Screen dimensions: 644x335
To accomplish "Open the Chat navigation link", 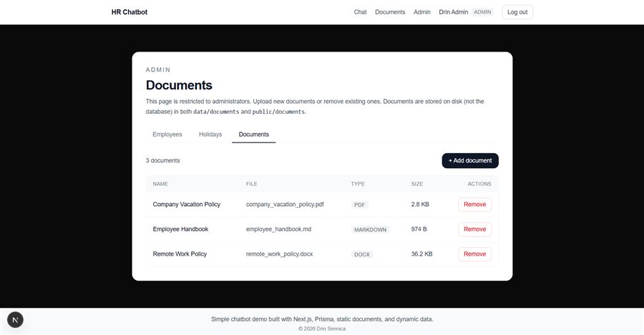I will [x=360, y=12].
